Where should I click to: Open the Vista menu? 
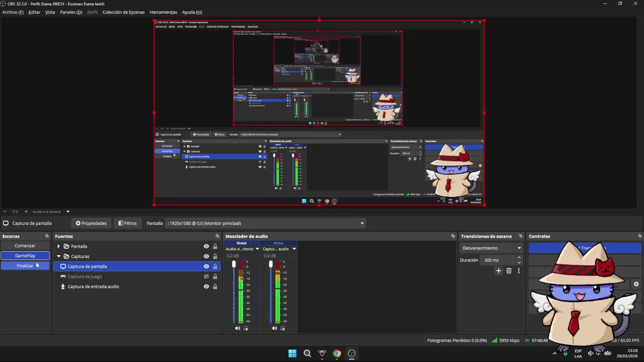pyautogui.click(x=50, y=12)
